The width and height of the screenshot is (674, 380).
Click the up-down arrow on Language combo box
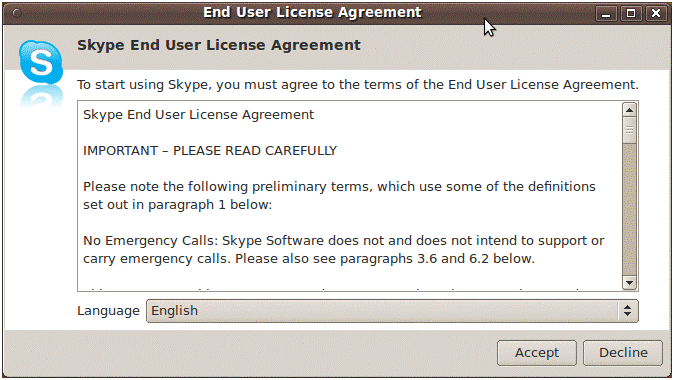click(x=628, y=311)
